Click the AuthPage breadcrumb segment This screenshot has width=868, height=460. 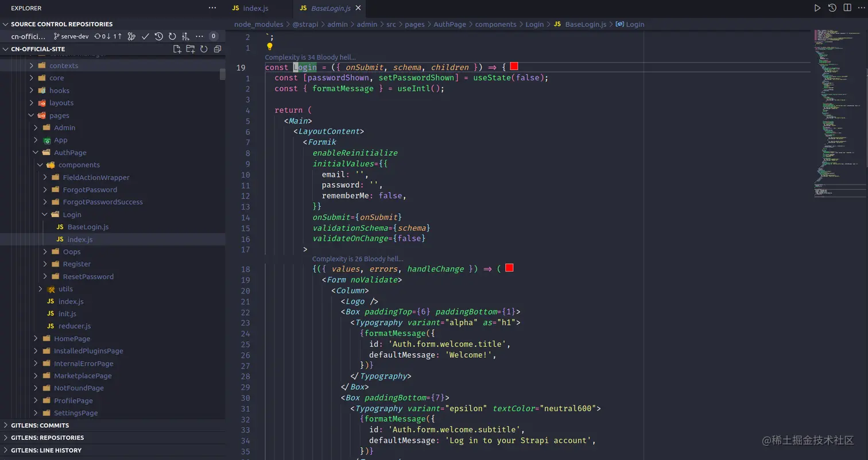(x=451, y=24)
